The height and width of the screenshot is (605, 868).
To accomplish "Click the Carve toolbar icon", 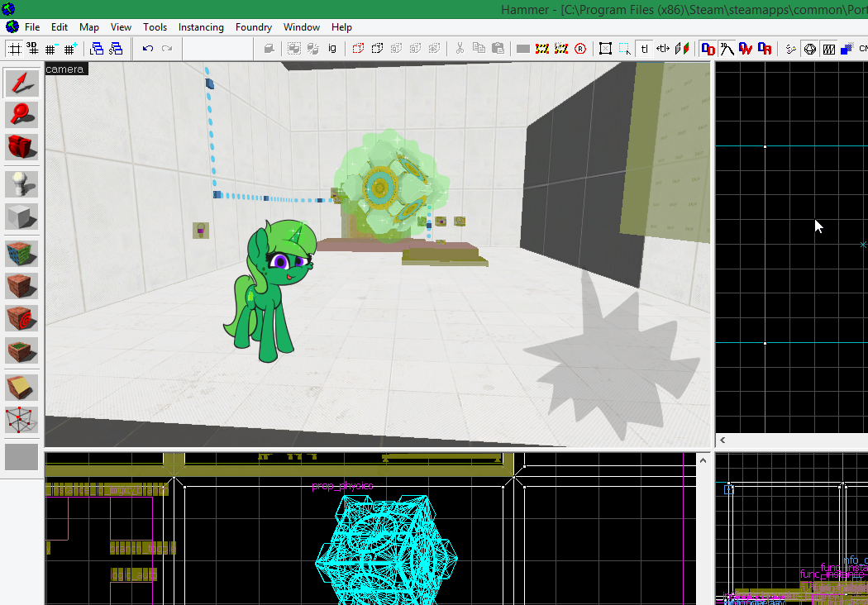I will 269,49.
